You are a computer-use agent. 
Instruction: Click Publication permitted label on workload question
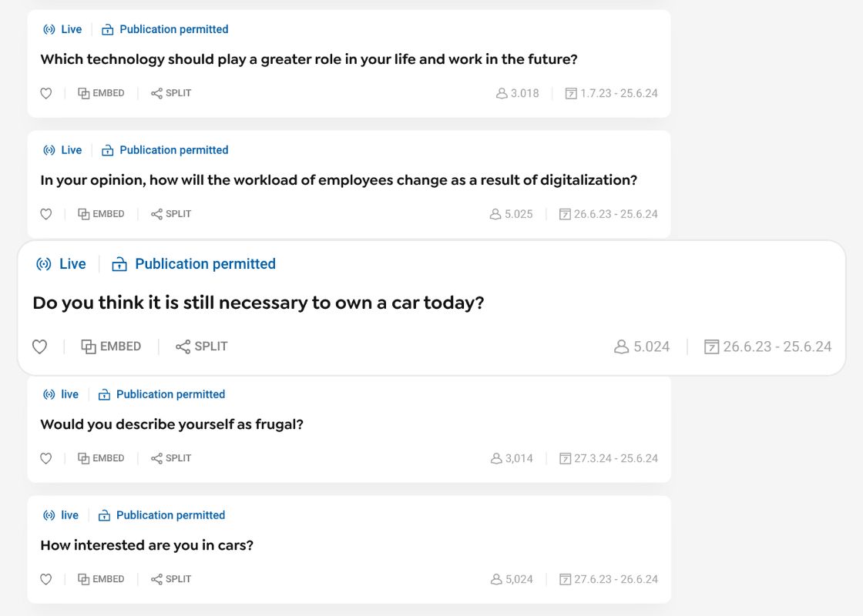click(x=173, y=150)
